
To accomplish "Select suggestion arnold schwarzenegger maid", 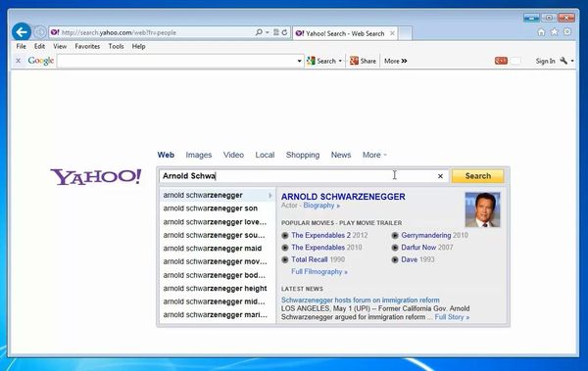I will pos(218,249).
